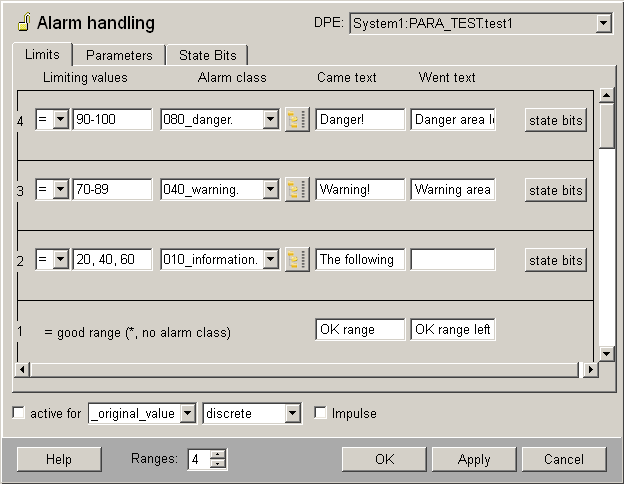Click the Ranges number field
Screen dimensions: 624x484
pyautogui.click(x=200, y=459)
